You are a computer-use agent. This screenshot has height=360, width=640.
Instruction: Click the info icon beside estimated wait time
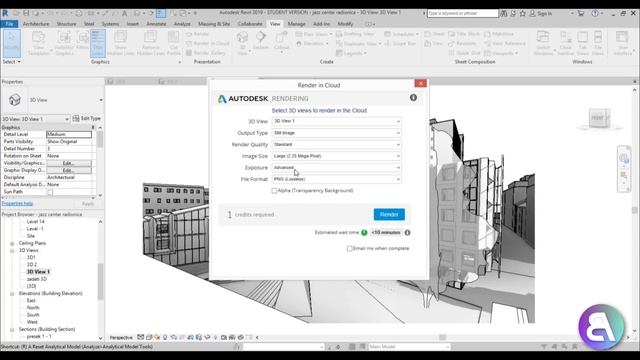point(407,233)
